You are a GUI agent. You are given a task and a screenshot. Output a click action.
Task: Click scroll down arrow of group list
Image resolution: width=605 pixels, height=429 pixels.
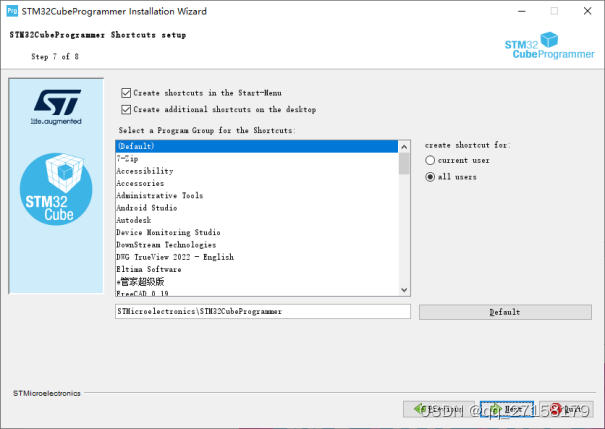pos(404,290)
